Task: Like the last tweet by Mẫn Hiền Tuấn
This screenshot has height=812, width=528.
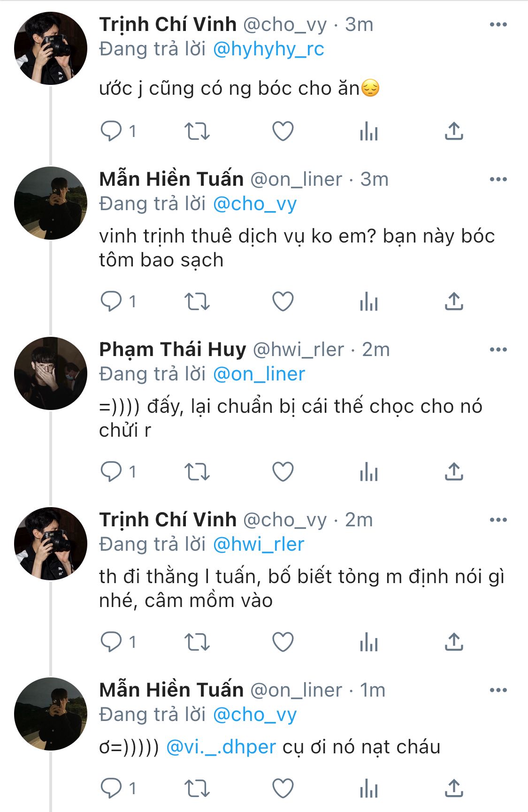Action: 283,789
